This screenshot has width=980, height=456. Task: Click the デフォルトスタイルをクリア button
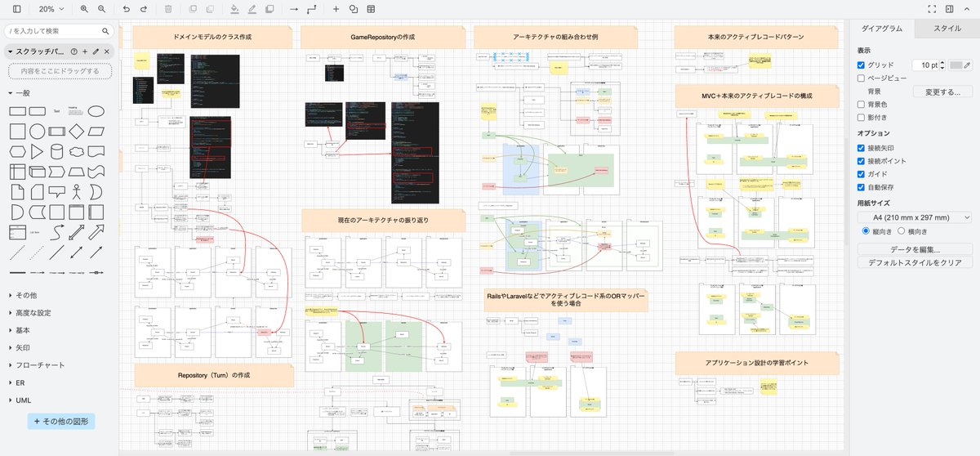(x=915, y=262)
